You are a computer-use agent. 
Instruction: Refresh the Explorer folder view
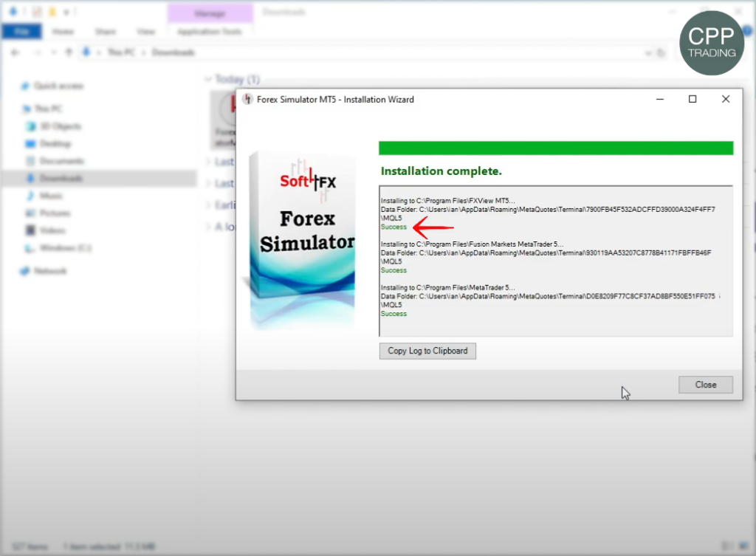click(661, 52)
